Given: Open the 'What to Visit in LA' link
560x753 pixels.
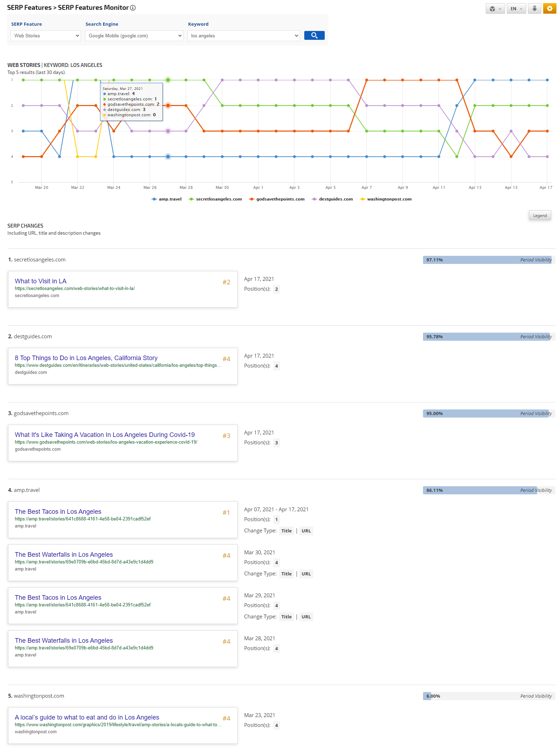Looking at the screenshot, I should [x=41, y=281].
